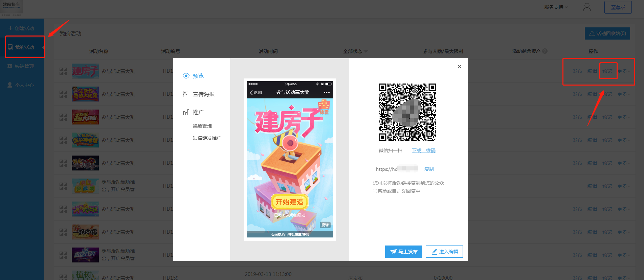Click the 马上发布 button
This screenshot has height=280, width=644.
pos(403,252)
